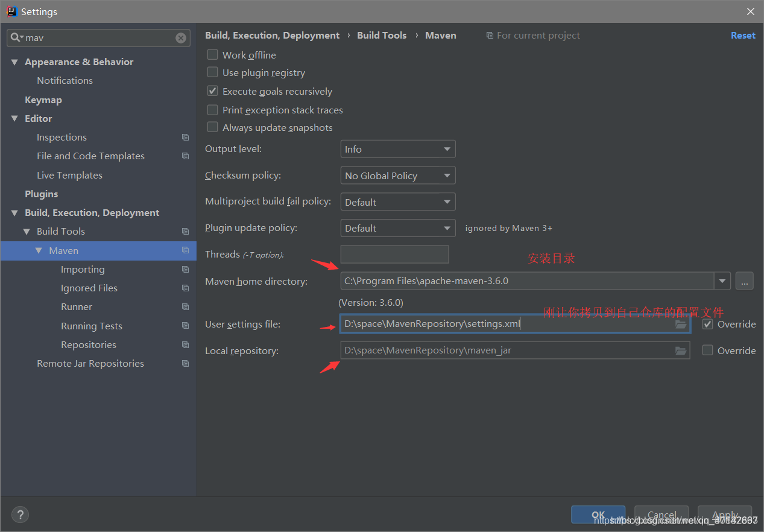
Task: Click the search magnifier history icon
Action: 17,37
